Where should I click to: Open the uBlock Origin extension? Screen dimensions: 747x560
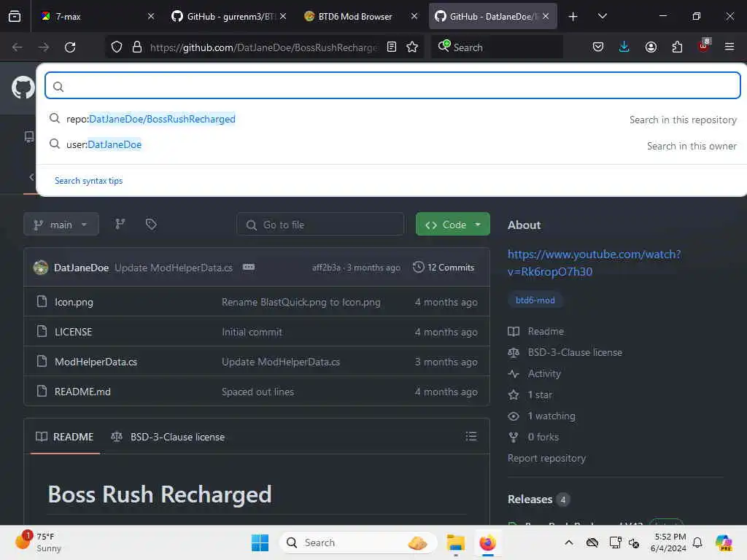(704, 46)
